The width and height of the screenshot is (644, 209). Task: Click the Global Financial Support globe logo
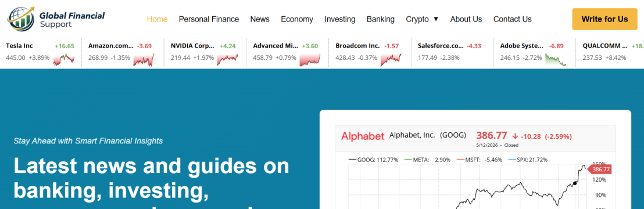click(21, 19)
